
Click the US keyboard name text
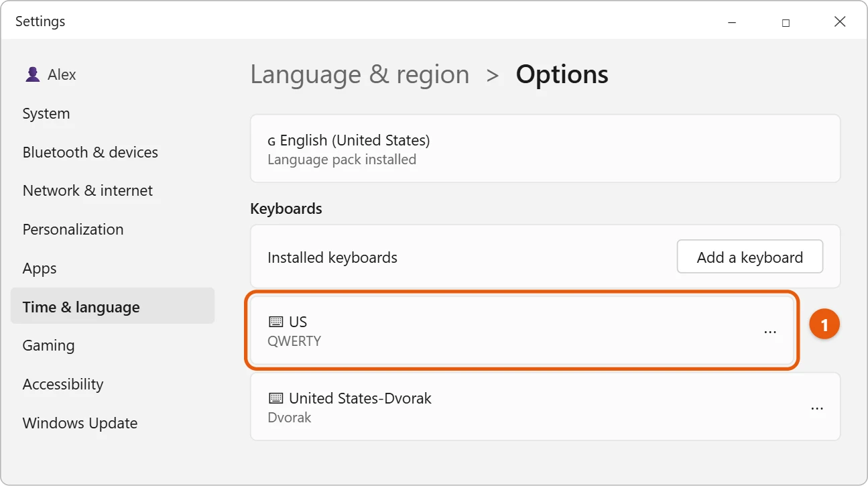click(298, 322)
